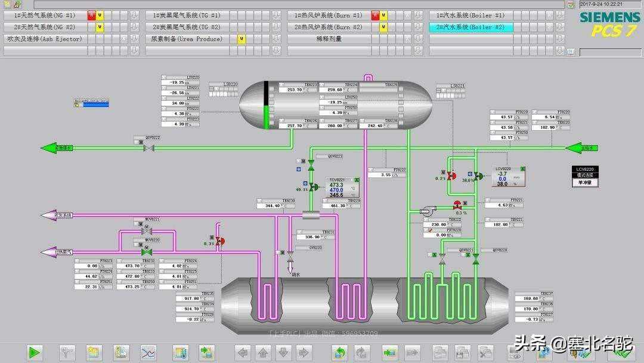Viewport: 644px width, 363px height.
Task: Click the pump symbol near TE8222
Action: point(428,210)
